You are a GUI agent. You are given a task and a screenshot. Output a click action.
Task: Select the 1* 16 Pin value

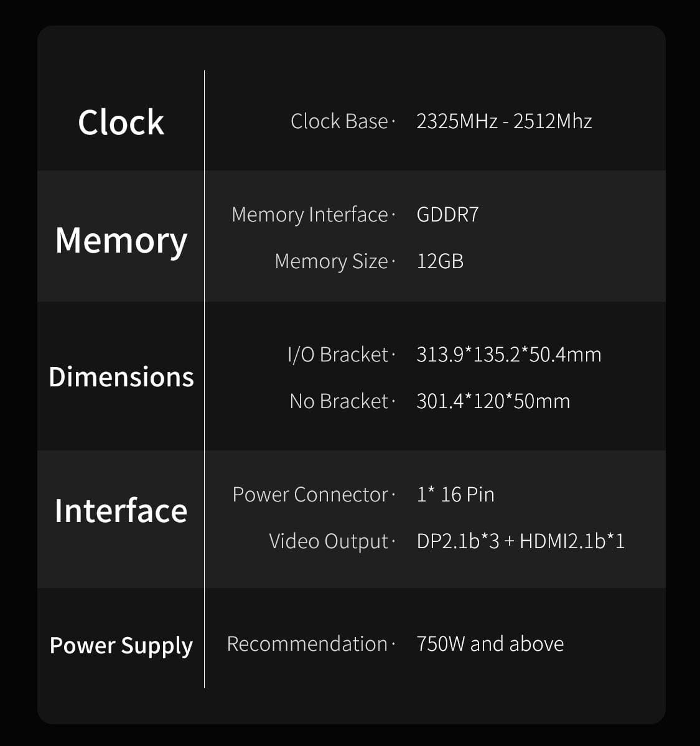tap(455, 495)
